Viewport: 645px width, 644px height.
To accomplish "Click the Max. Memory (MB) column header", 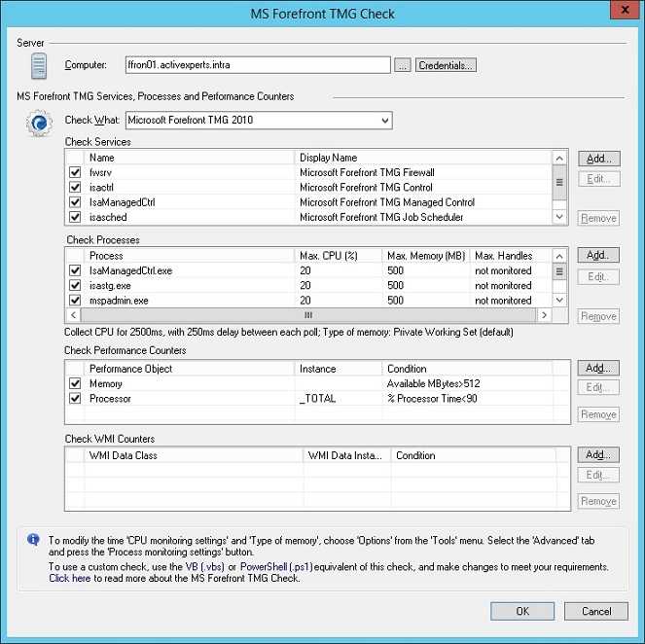I will tap(426, 256).
